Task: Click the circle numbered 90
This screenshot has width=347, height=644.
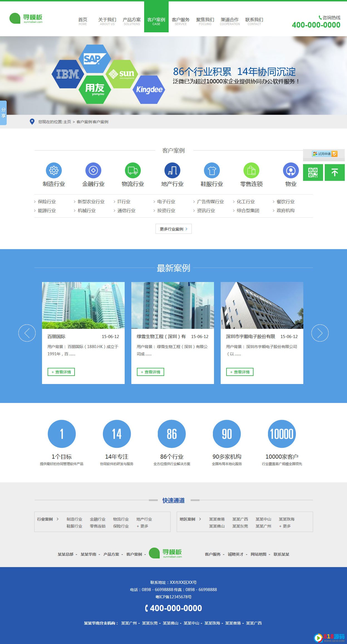Action: 227,434
